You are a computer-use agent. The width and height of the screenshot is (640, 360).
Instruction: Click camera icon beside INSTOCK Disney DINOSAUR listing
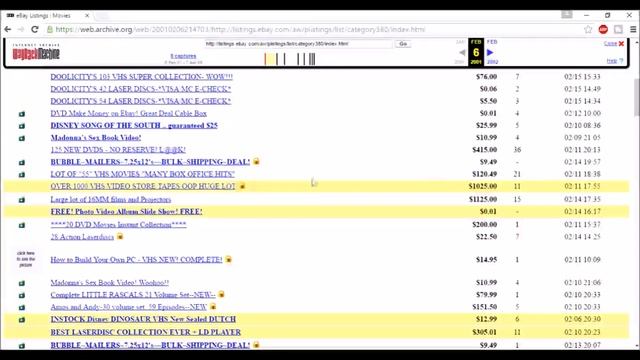coord(22,320)
